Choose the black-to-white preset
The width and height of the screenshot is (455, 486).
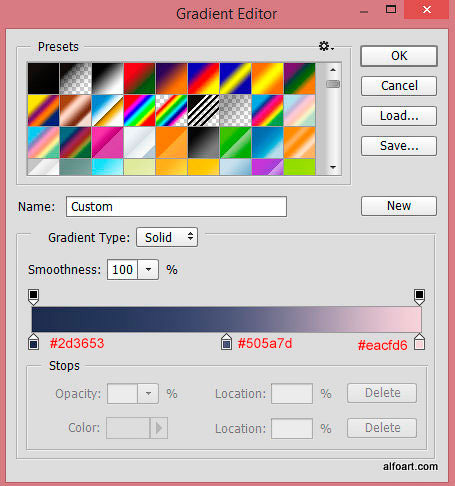click(x=107, y=78)
